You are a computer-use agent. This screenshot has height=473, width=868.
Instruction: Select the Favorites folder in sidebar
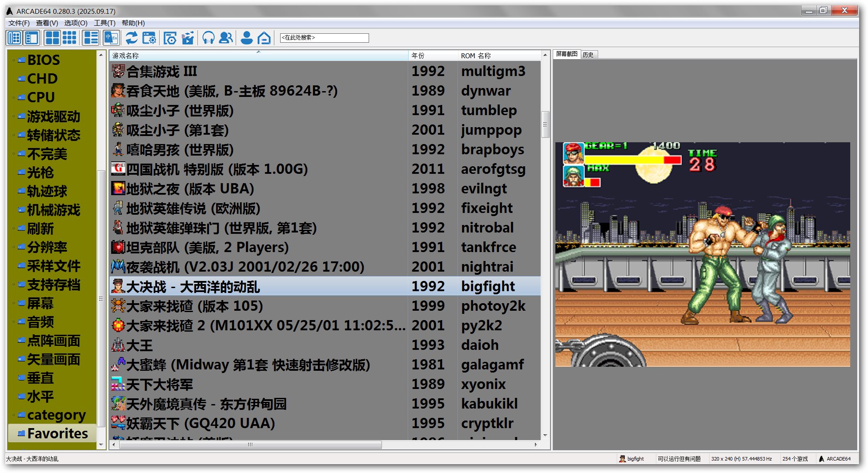57,433
